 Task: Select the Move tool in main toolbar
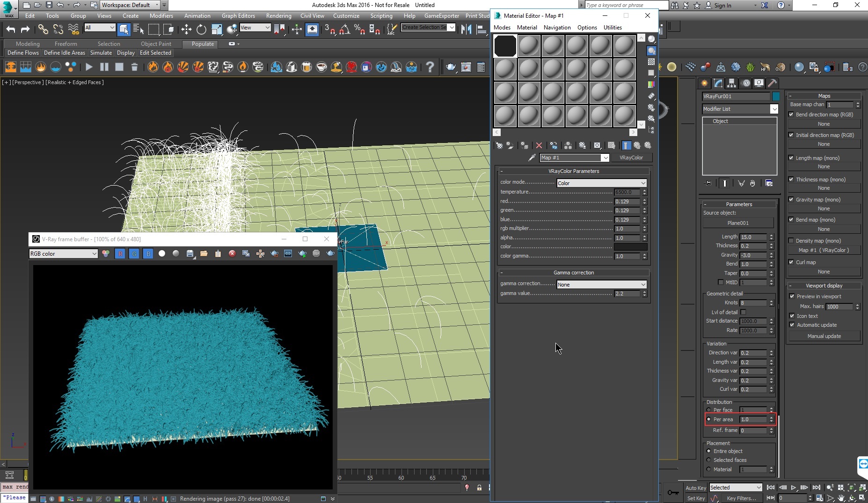(186, 29)
